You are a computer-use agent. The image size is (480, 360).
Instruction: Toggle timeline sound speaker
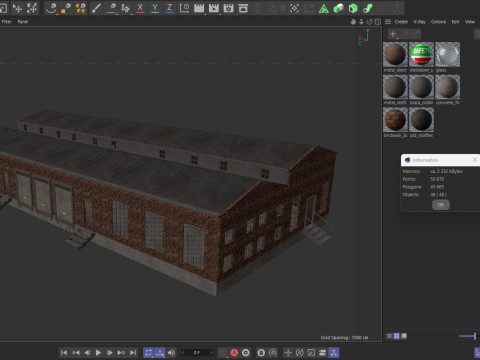click(171, 352)
